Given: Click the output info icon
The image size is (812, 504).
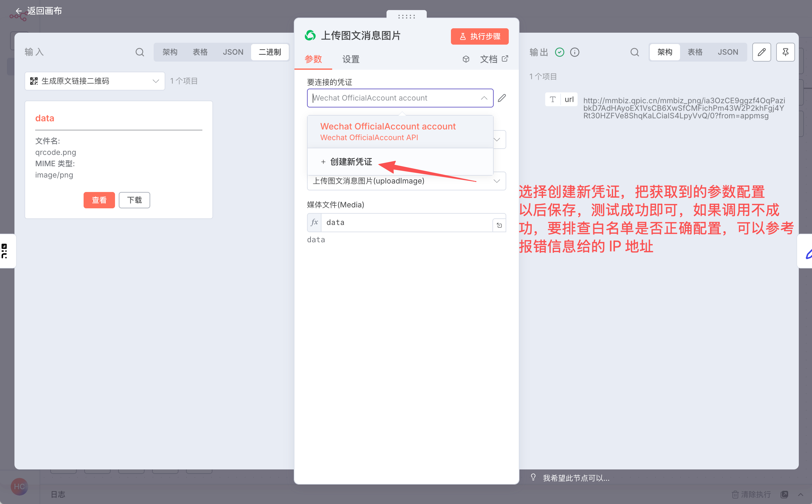Looking at the screenshot, I should [575, 52].
